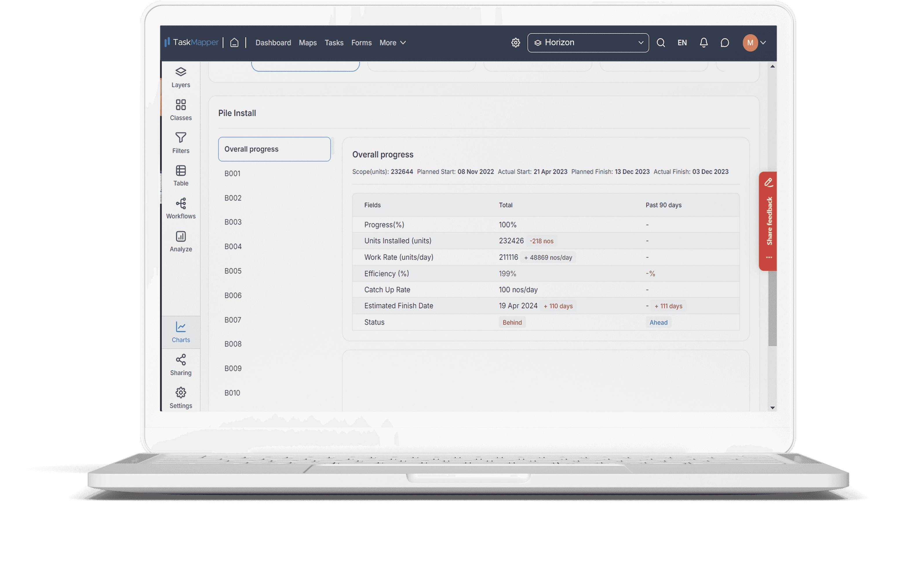Click the ellipsis on the feedback tab
Viewport: 924px width, 563px height.
[769, 257]
